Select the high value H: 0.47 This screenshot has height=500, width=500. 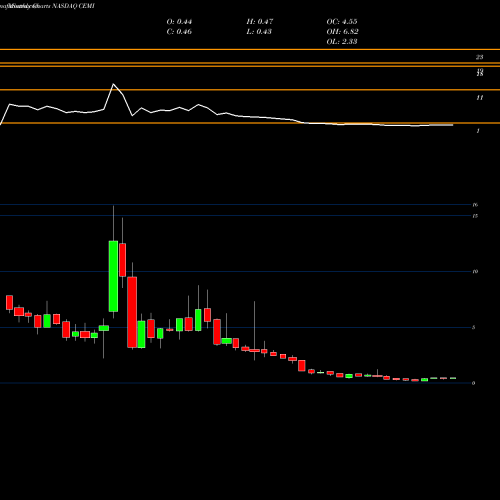tap(260, 22)
